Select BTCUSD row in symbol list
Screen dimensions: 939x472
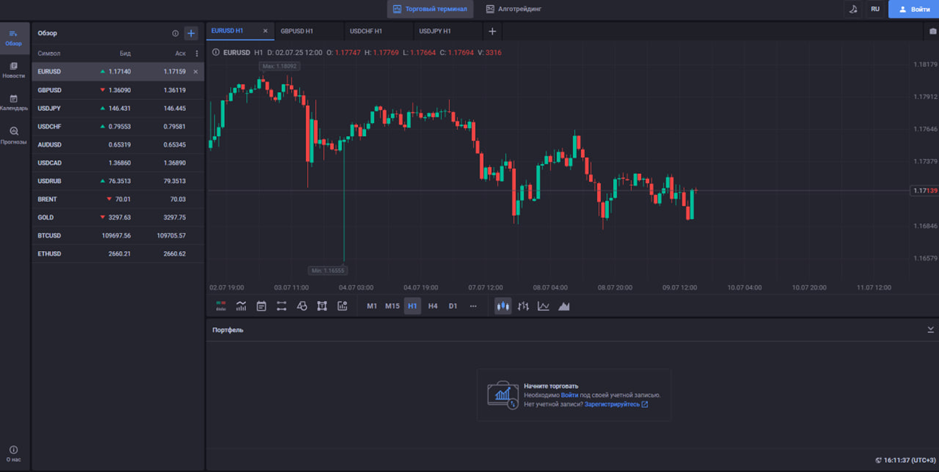[x=118, y=235]
